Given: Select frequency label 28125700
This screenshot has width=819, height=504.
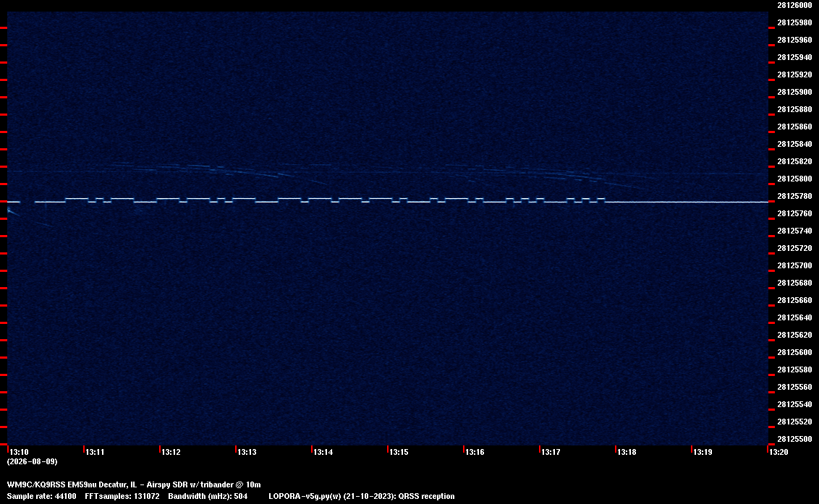Looking at the screenshot, I should 794,265.
